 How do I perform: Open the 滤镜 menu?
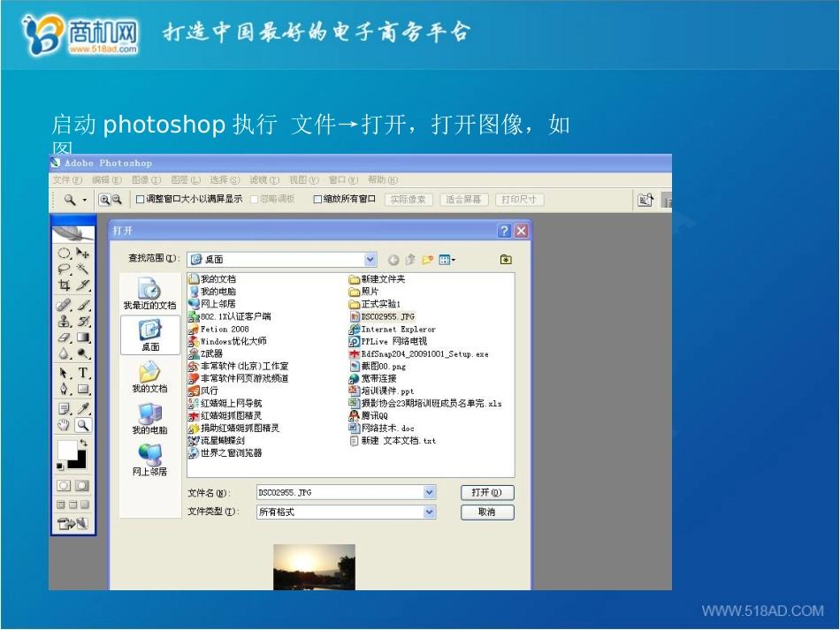pyautogui.click(x=263, y=180)
